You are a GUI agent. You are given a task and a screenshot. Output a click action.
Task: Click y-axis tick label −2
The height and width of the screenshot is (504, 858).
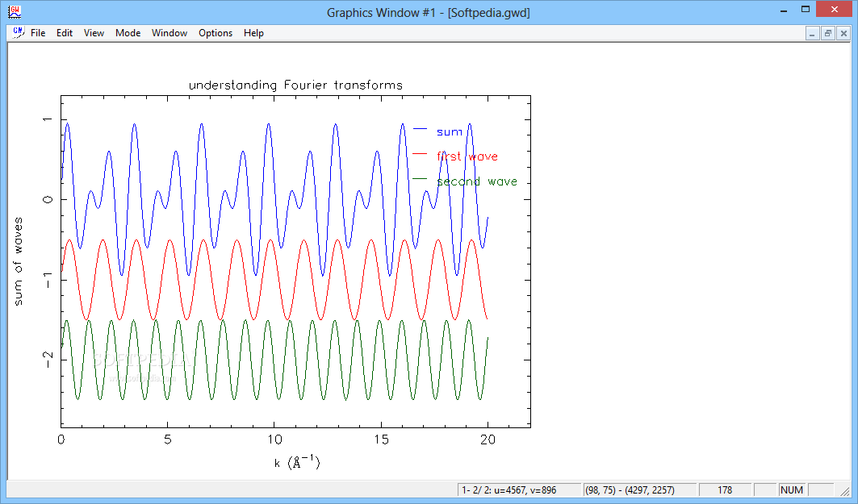click(x=48, y=359)
